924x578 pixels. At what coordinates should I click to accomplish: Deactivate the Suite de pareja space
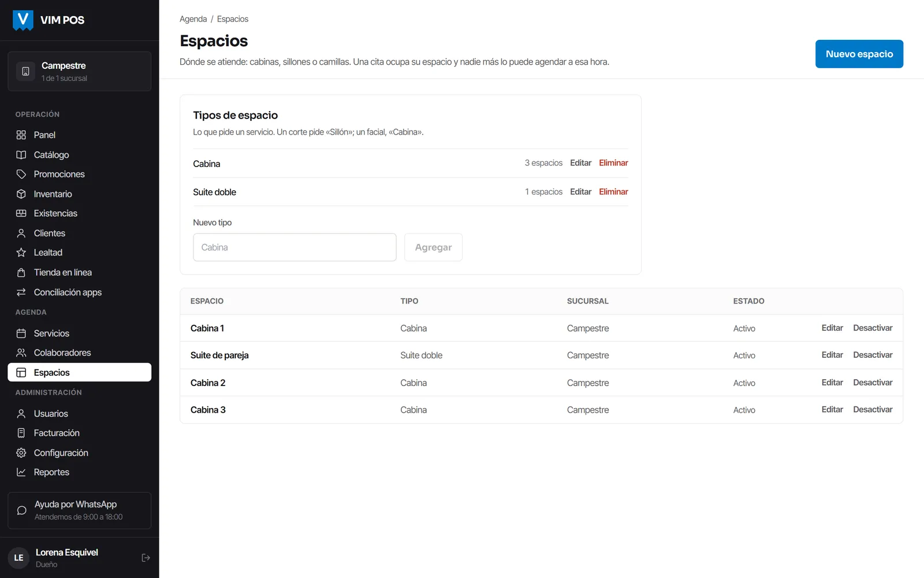click(x=873, y=355)
